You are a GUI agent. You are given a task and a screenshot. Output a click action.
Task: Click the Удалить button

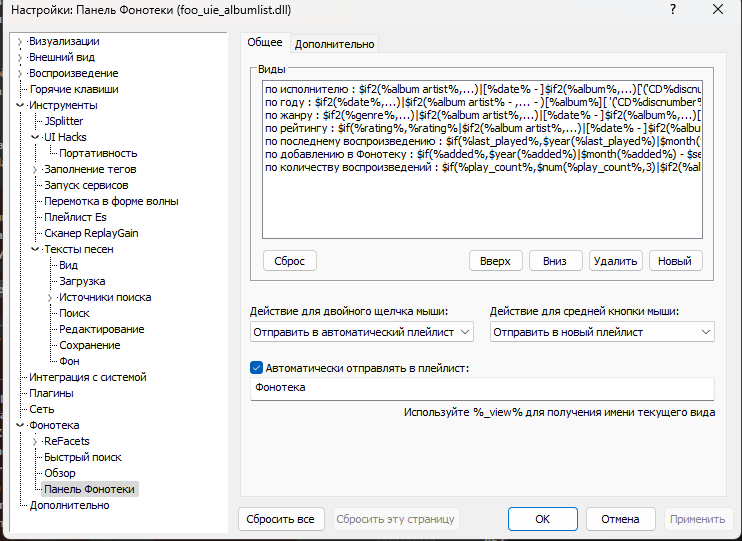(616, 261)
